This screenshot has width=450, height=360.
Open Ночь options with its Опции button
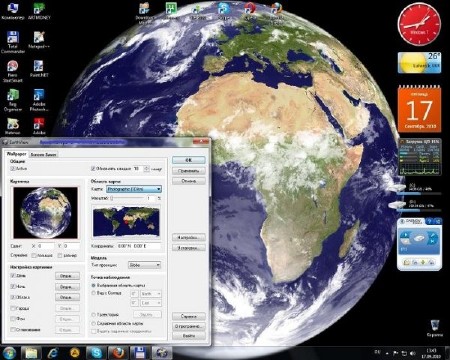(x=67, y=287)
